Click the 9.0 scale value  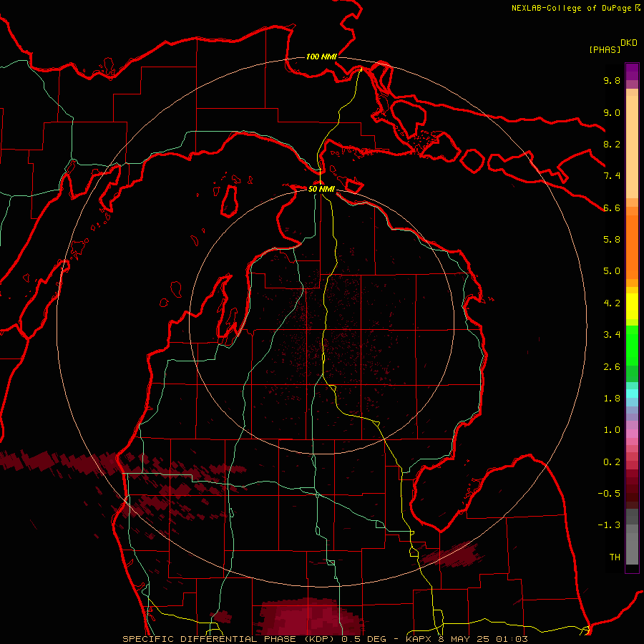click(x=612, y=112)
